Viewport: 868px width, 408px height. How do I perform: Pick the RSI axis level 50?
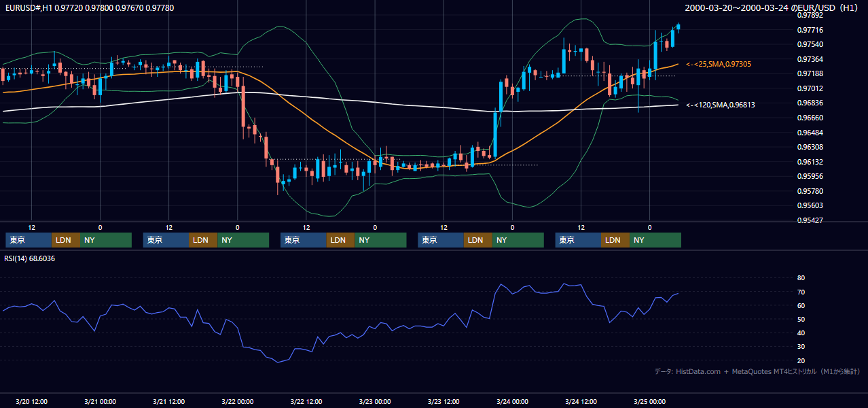pyautogui.click(x=801, y=319)
